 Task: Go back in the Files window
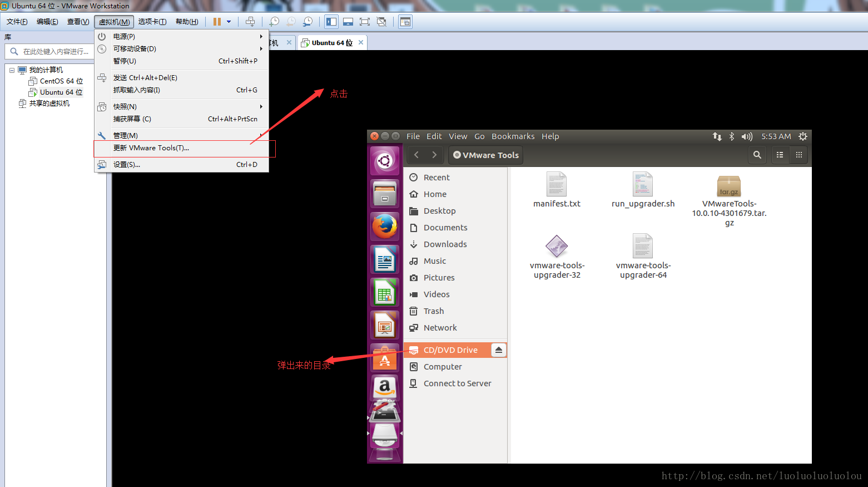click(x=416, y=155)
